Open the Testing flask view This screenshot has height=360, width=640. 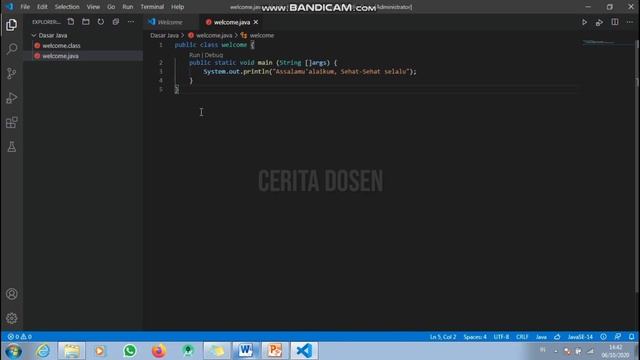pyautogui.click(x=11, y=147)
